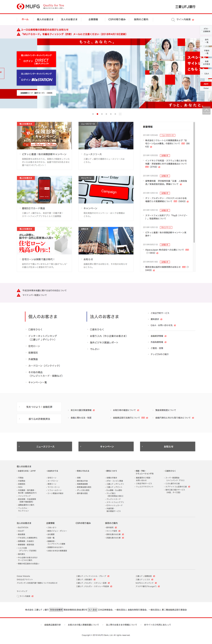Click the gray ニュースリリース button
212x644 pixels.
point(44,446)
